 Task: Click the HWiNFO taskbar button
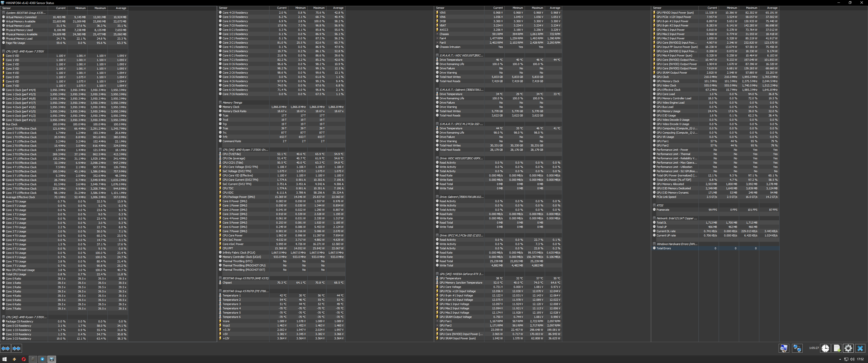(51, 359)
